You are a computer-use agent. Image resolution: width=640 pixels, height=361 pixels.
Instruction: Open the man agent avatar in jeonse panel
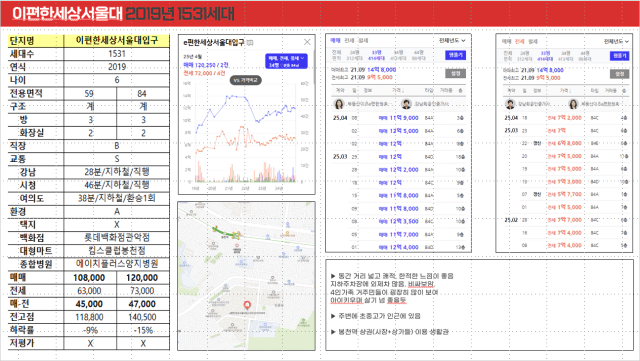coord(510,104)
